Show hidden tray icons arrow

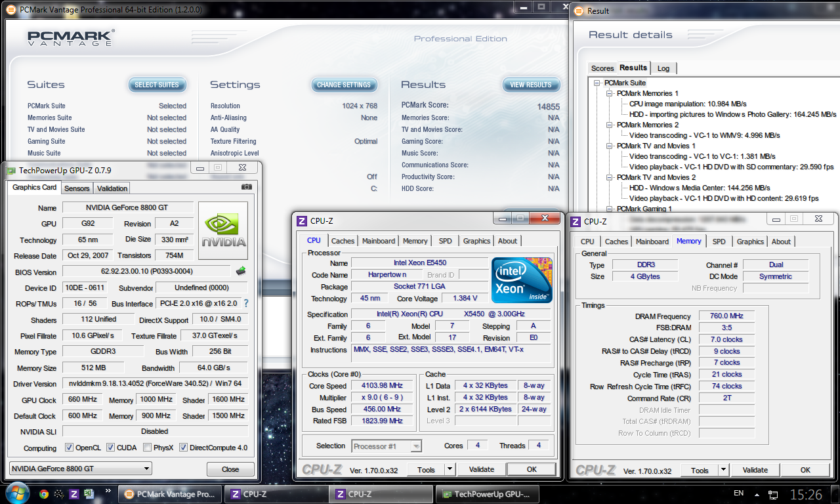click(757, 493)
